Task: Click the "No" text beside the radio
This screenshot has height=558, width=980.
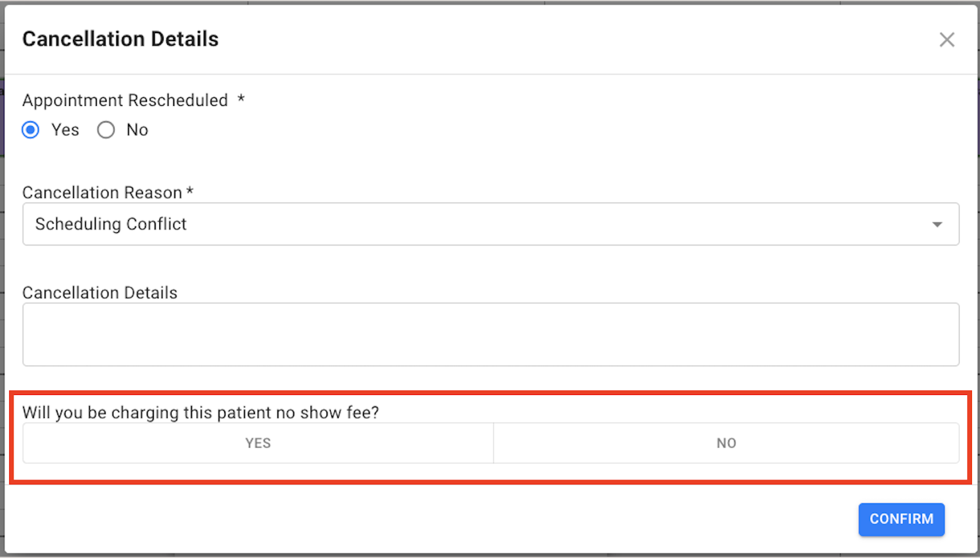Action: tap(137, 130)
